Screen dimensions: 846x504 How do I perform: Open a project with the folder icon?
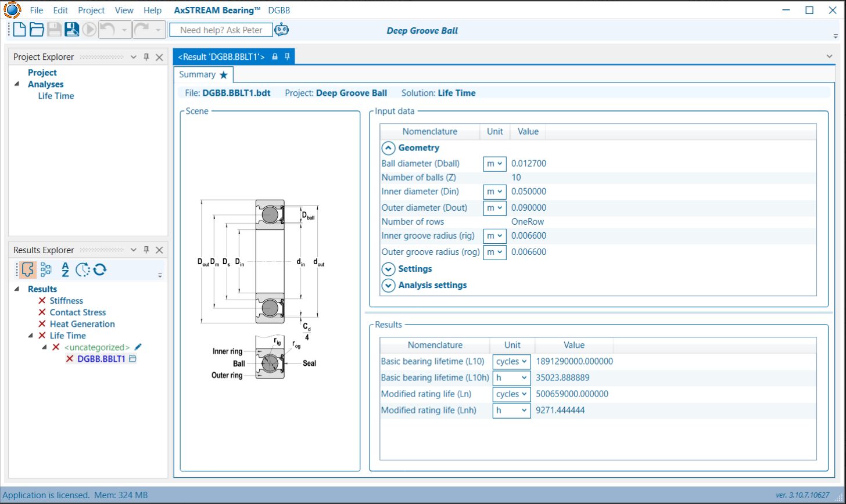coord(37,30)
